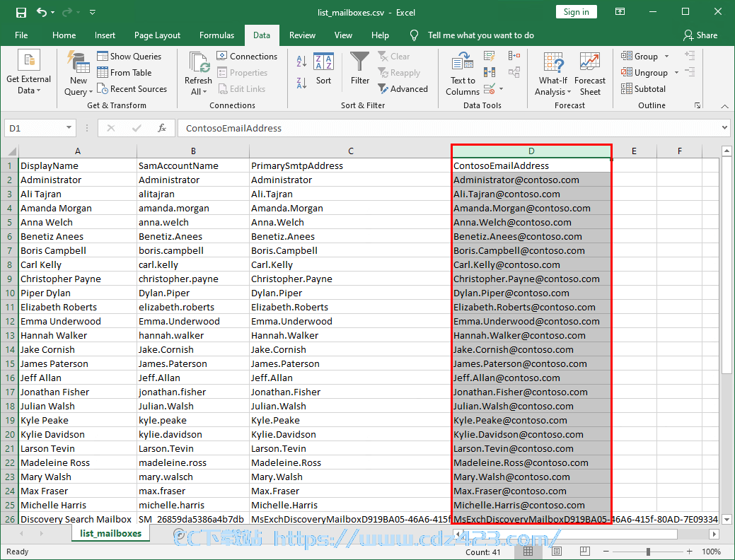This screenshot has height=560, width=735.
Task: Switch to Page Layout view in status bar
Action: [x=557, y=552]
